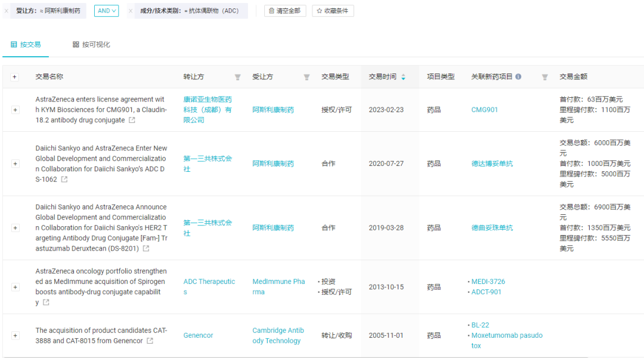This screenshot has height=358, width=644.
Task: Click the 关联新药项目 info icon
Action: [518, 76]
